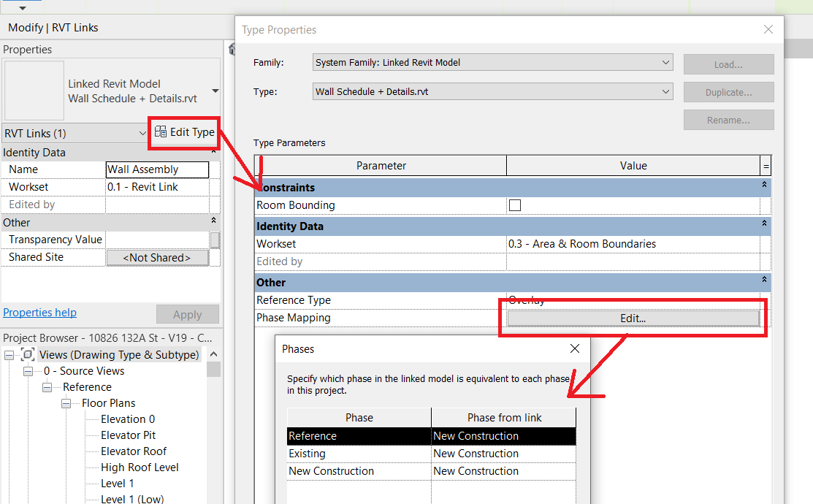Image resolution: width=813 pixels, height=504 pixels.
Task: Collapse the Other section in Properties palette
Action: tap(213, 222)
